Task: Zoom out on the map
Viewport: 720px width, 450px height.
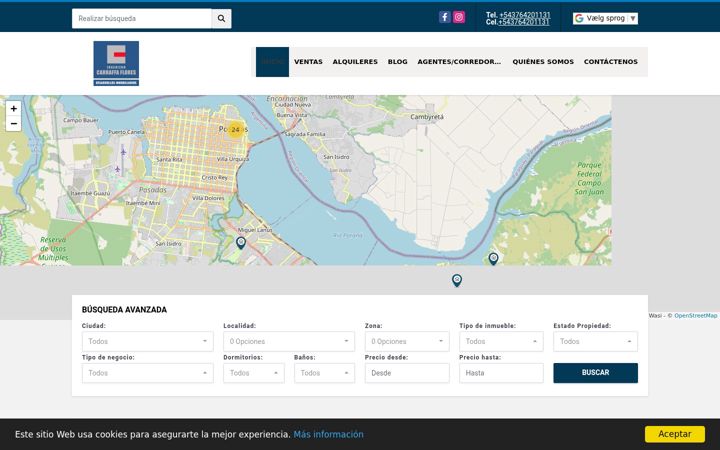Action: (x=14, y=124)
